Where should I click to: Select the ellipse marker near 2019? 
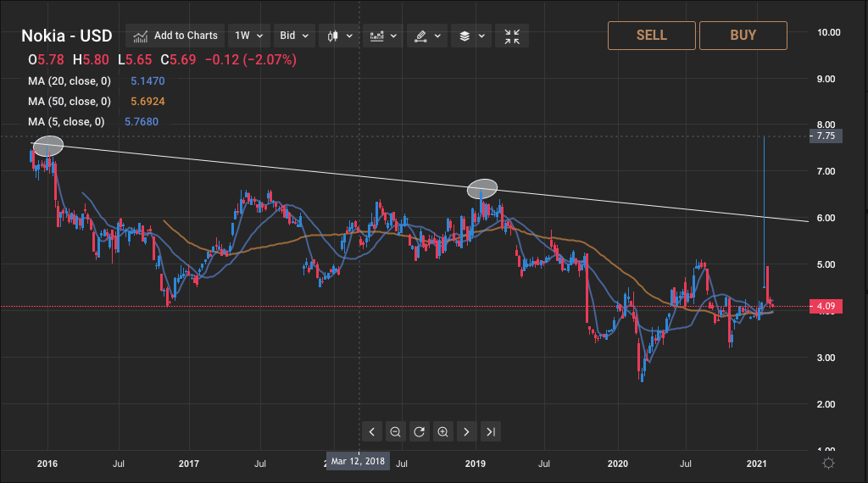[x=482, y=189]
